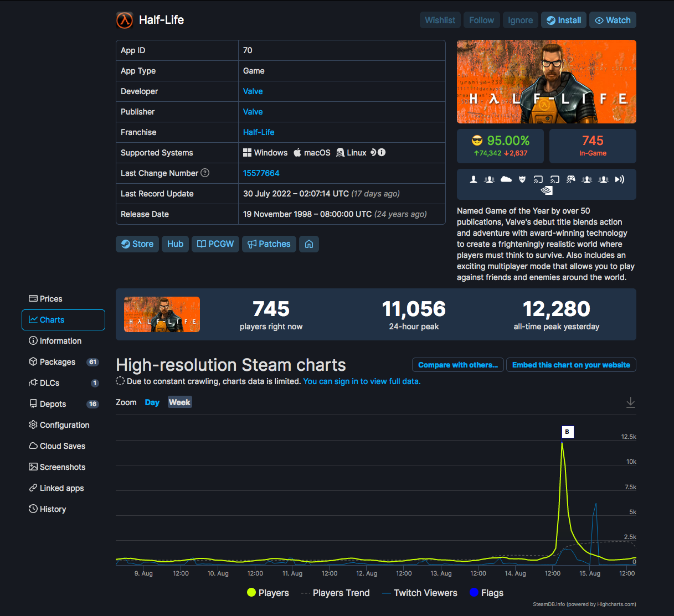Click the Remote Play Together controller icon

[x=571, y=179]
